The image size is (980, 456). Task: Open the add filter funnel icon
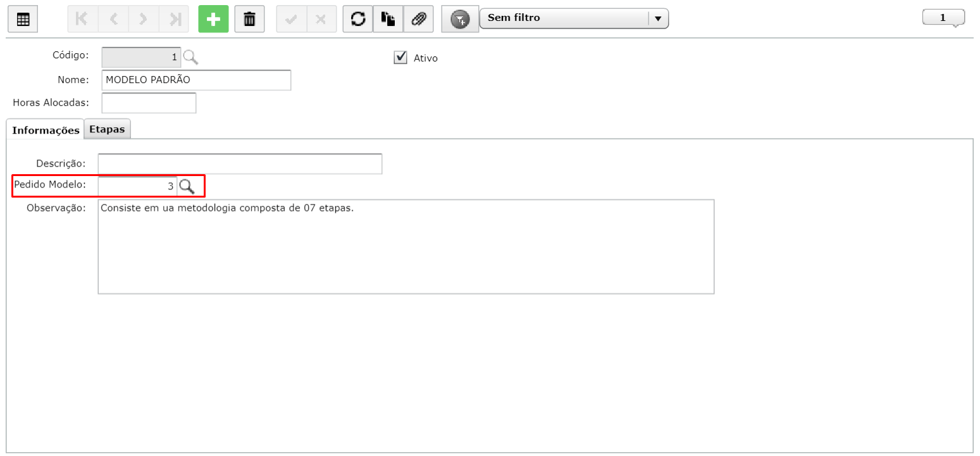pyautogui.click(x=460, y=20)
